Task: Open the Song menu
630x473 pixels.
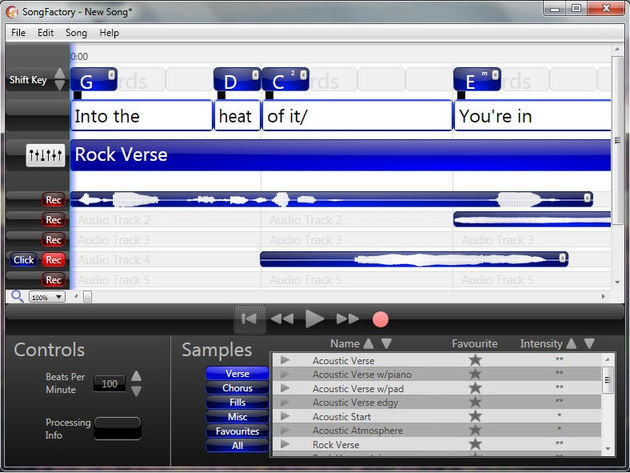Action: pos(76,33)
